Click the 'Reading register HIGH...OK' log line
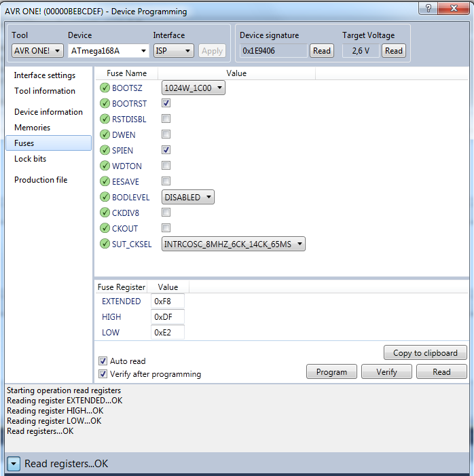 coord(55,411)
